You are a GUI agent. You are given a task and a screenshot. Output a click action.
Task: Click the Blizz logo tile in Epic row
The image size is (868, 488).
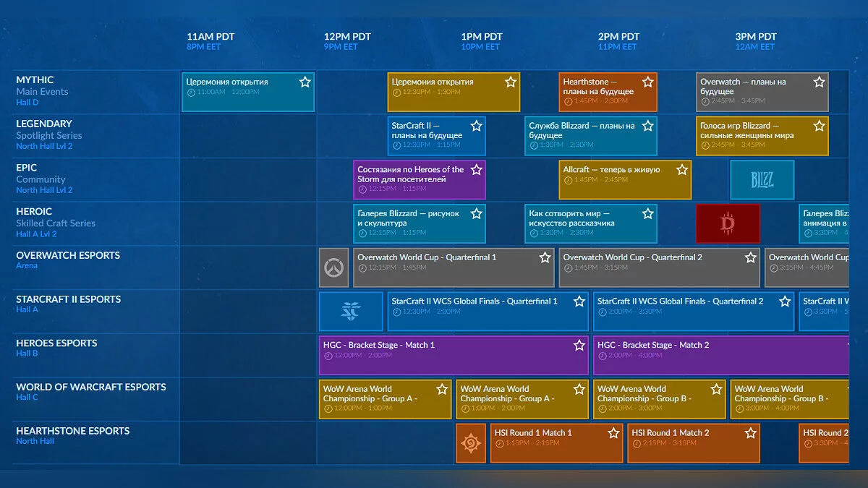pyautogui.click(x=762, y=180)
